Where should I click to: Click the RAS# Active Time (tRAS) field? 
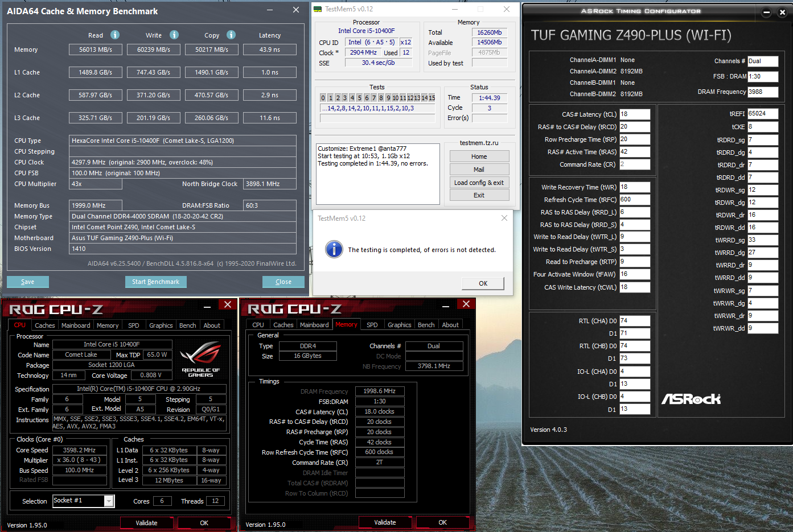tap(634, 152)
